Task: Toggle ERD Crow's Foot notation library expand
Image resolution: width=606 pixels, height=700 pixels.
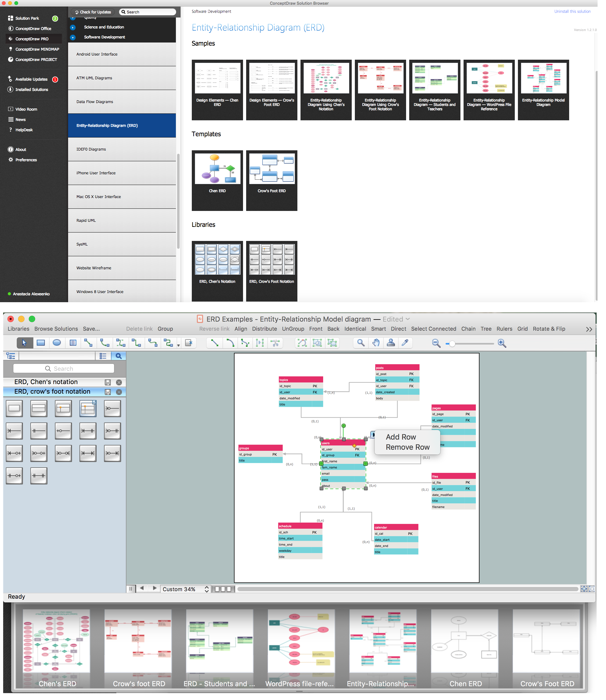Action: (x=52, y=391)
